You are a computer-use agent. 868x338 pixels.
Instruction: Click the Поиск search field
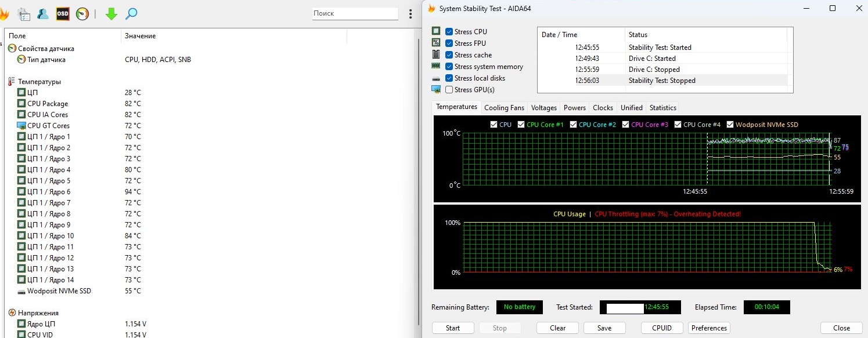pyautogui.click(x=355, y=13)
